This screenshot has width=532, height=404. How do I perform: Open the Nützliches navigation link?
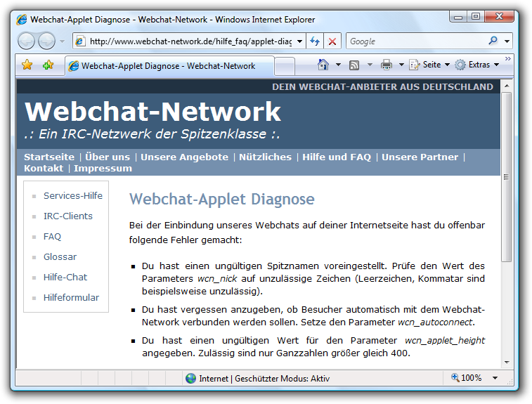[266, 157]
